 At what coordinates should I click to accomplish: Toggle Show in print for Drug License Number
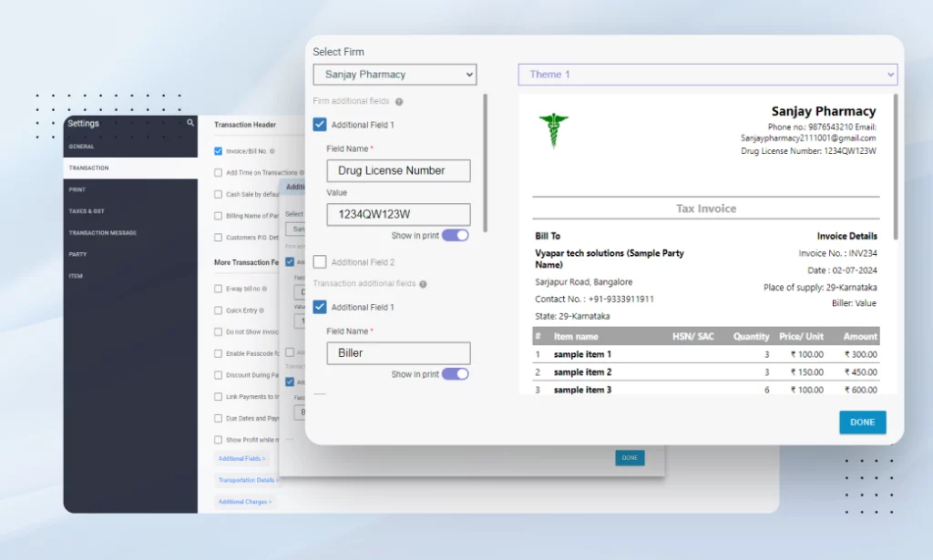[456, 235]
